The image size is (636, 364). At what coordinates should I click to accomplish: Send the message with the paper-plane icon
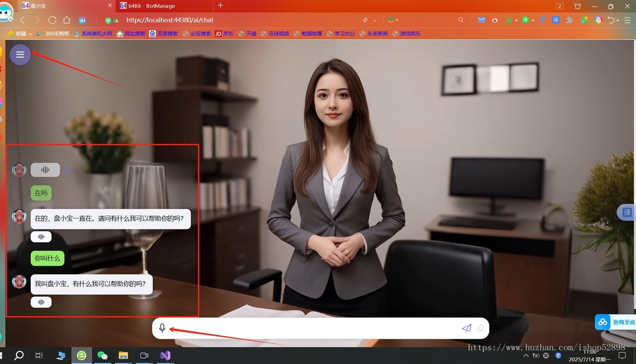coord(466,328)
